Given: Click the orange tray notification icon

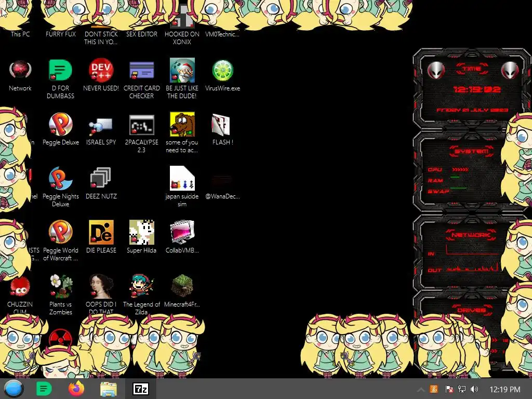Looking at the screenshot, I should pyautogui.click(x=434, y=389).
